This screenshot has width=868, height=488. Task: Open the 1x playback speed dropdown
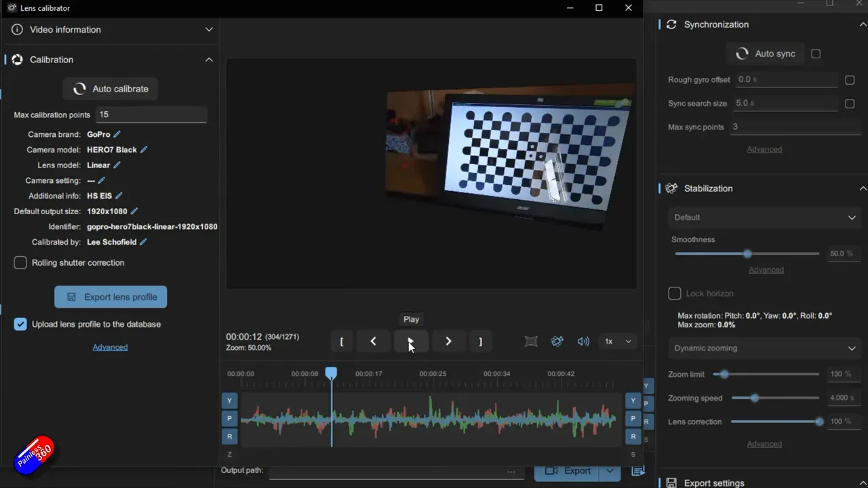coord(618,342)
